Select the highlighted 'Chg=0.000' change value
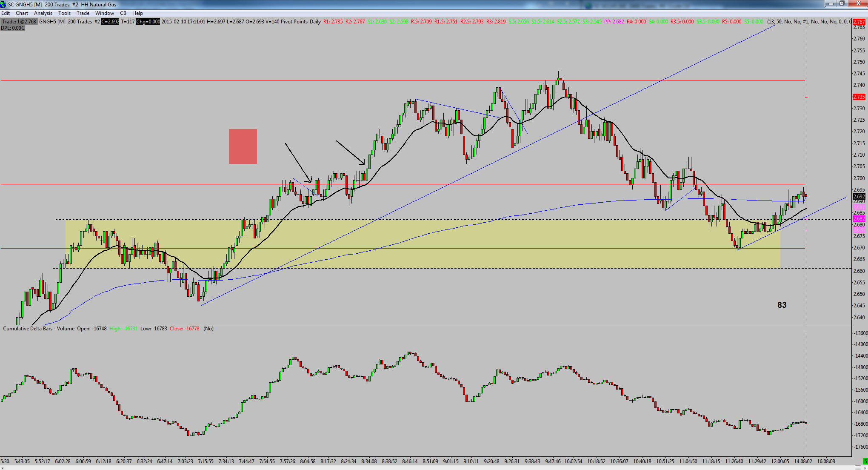The width and height of the screenshot is (868, 470). (x=148, y=22)
